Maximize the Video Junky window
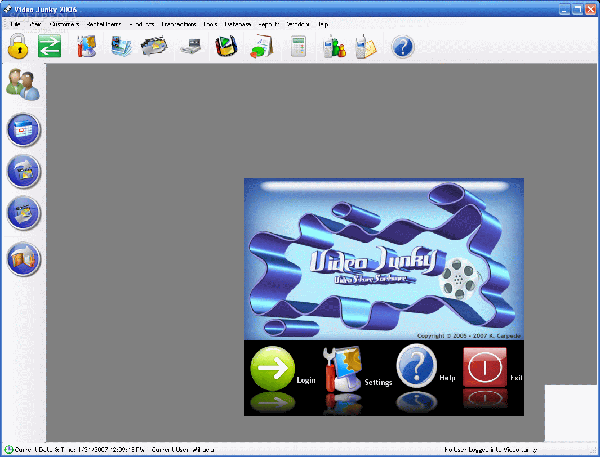This screenshot has width=600, height=457. point(577,9)
